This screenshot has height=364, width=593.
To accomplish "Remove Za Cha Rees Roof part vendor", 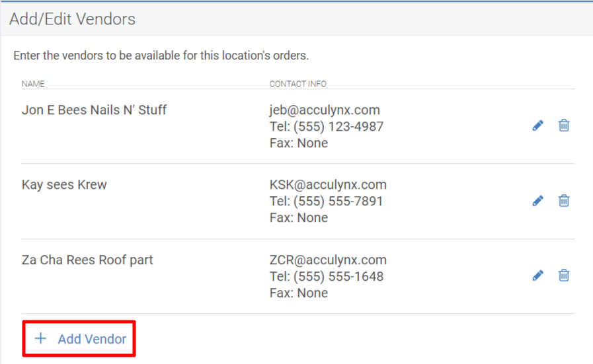I will [564, 275].
